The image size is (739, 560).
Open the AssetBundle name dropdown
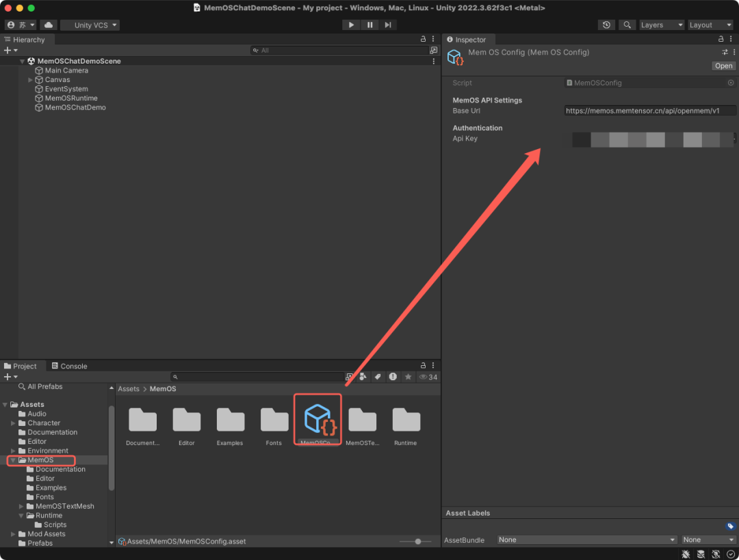pyautogui.click(x=587, y=539)
